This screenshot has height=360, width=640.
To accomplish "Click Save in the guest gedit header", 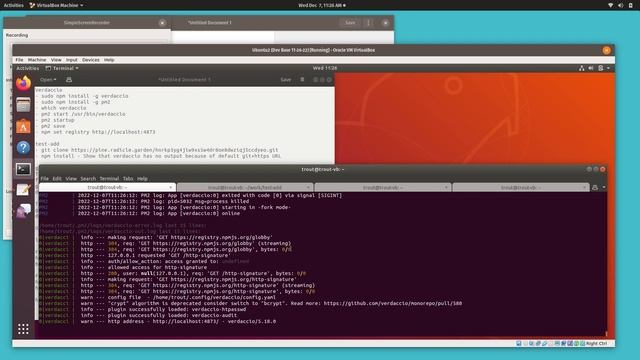I will [286, 80].
